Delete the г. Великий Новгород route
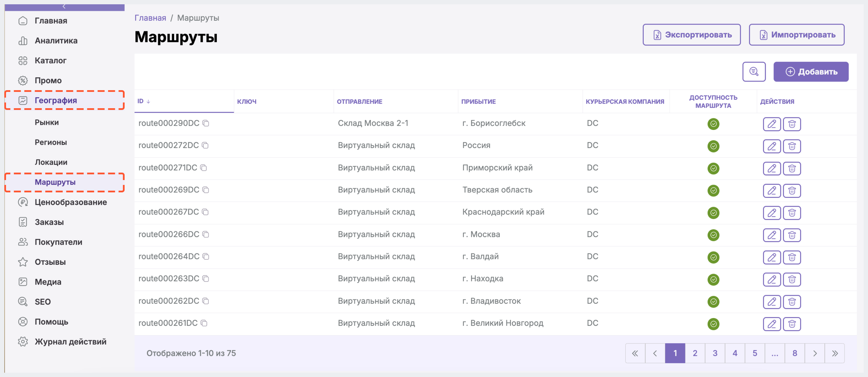Image resolution: width=868 pixels, height=377 pixels. (792, 324)
